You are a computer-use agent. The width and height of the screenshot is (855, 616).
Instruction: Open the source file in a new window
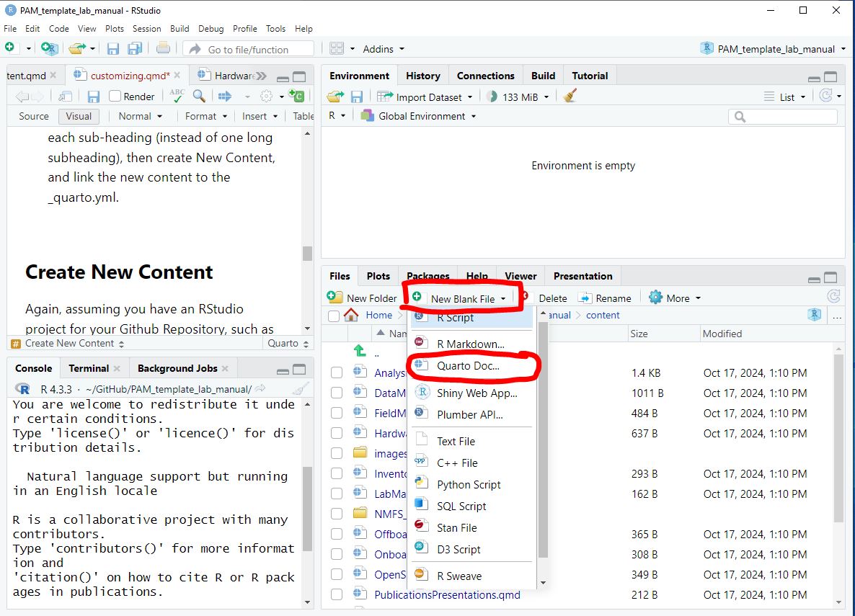(x=64, y=96)
